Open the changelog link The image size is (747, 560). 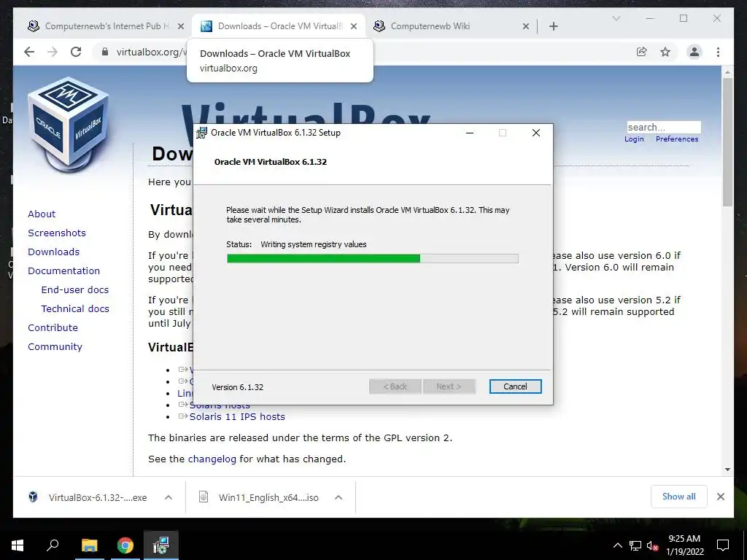tap(212, 459)
